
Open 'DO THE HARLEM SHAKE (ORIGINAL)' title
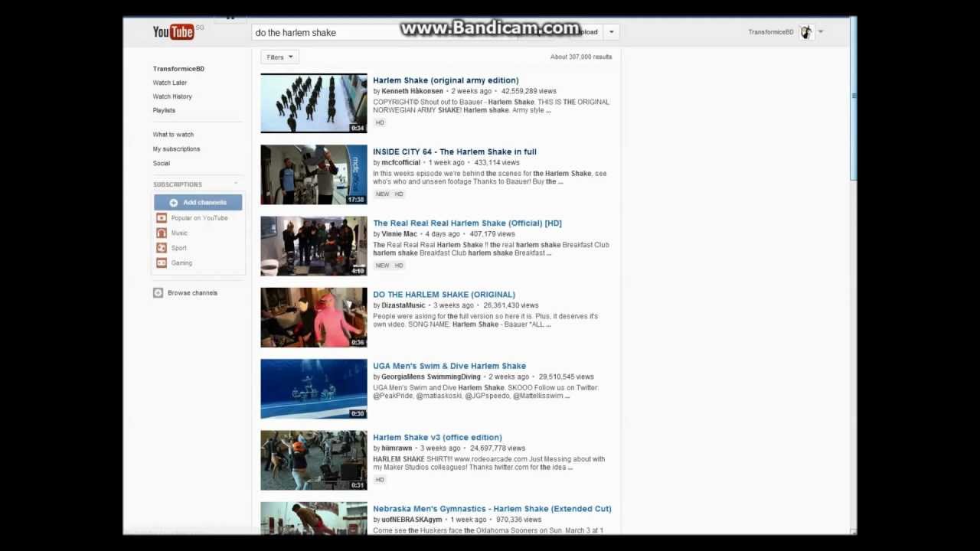[444, 295]
